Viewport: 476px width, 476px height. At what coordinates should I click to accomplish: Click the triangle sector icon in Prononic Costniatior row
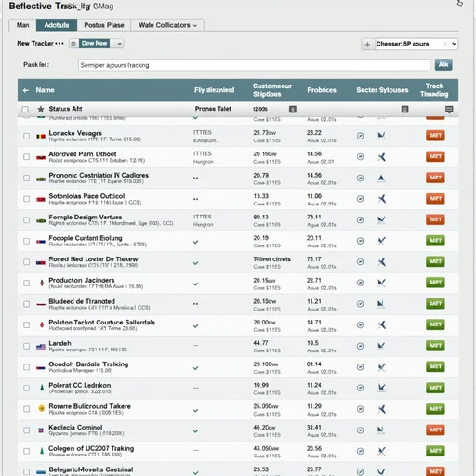tap(381, 178)
